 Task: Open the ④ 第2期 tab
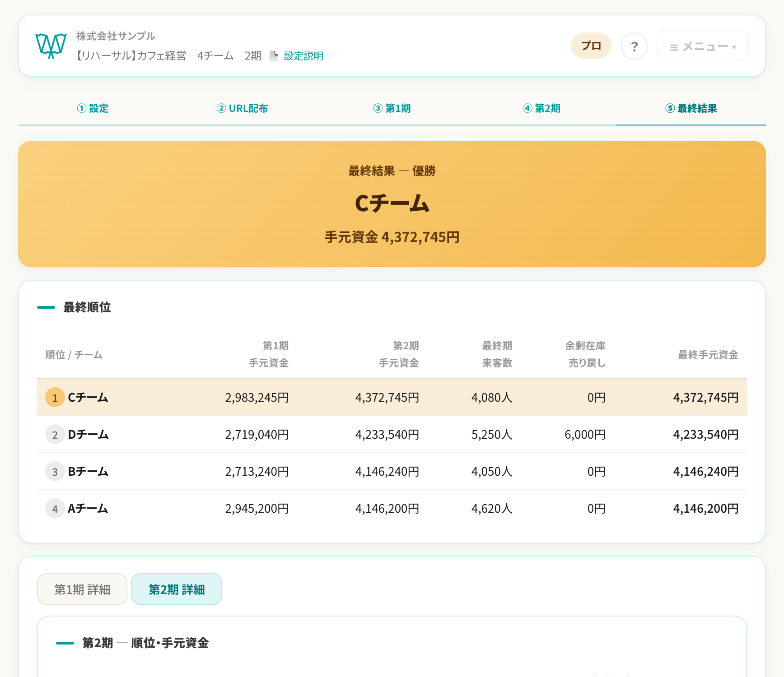pyautogui.click(x=541, y=108)
